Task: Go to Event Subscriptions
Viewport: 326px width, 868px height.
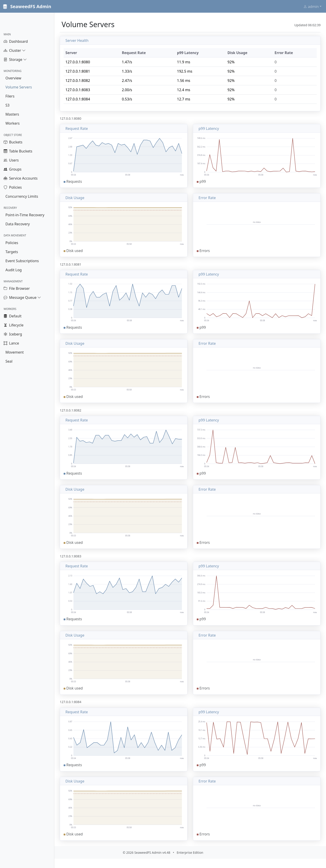Action: (x=22, y=261)
